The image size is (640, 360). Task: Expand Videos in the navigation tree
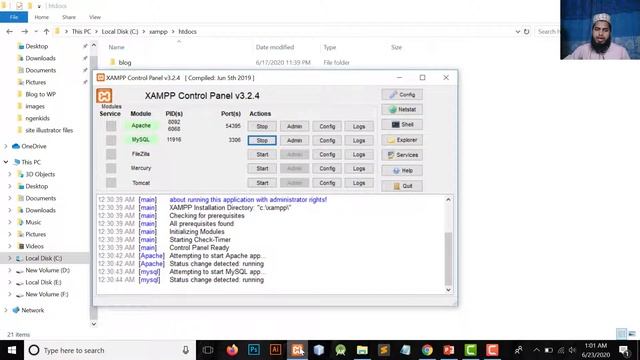(x=10, y=247)
